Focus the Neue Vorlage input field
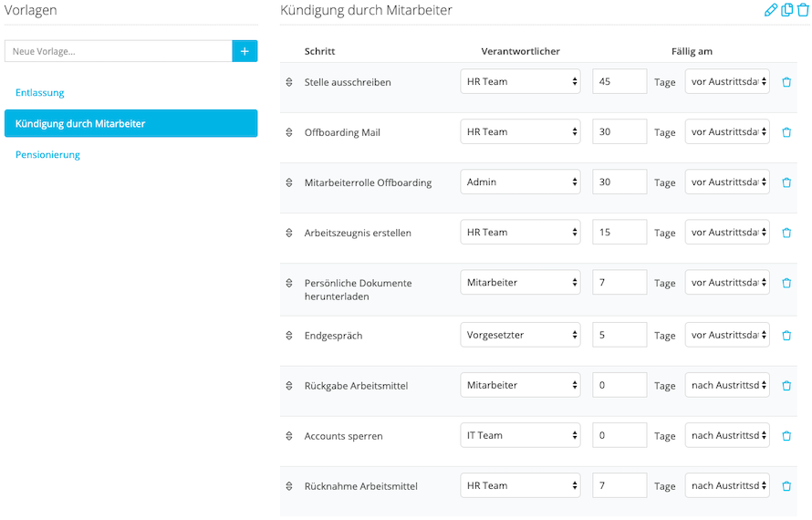The height and width of the screenshot is (520, 812). (x=119, y=51)
